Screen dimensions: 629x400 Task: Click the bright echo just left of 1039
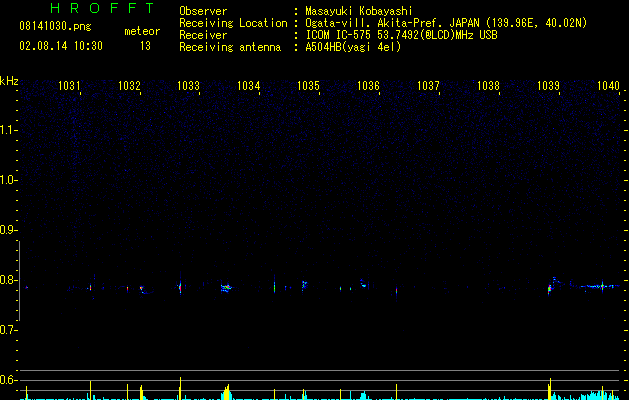click(x=550, y=288)
